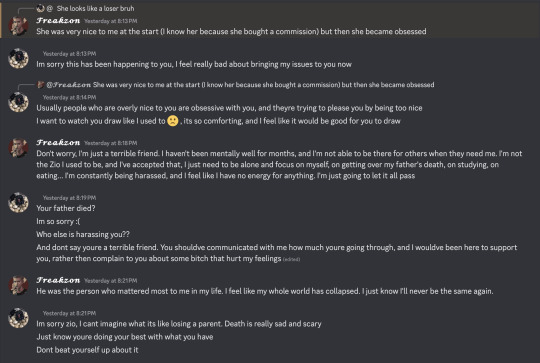Click Freakzon username on the 8:18 PM message

point(58,143)
